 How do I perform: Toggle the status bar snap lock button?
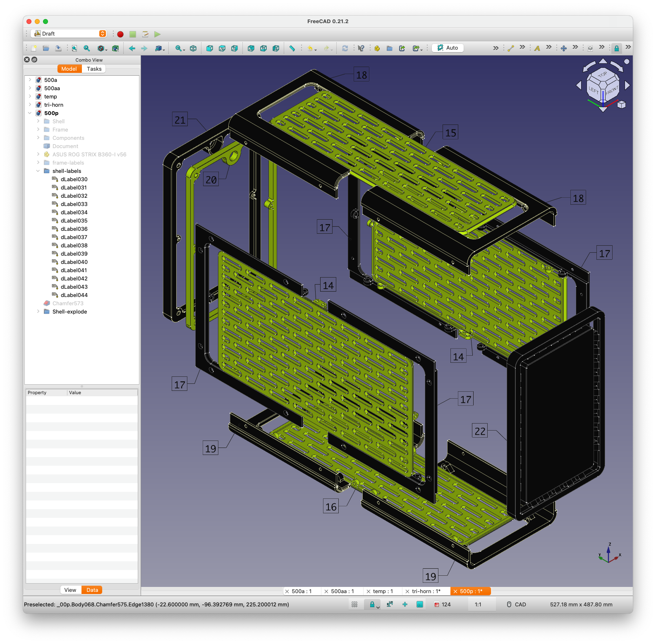372,605
